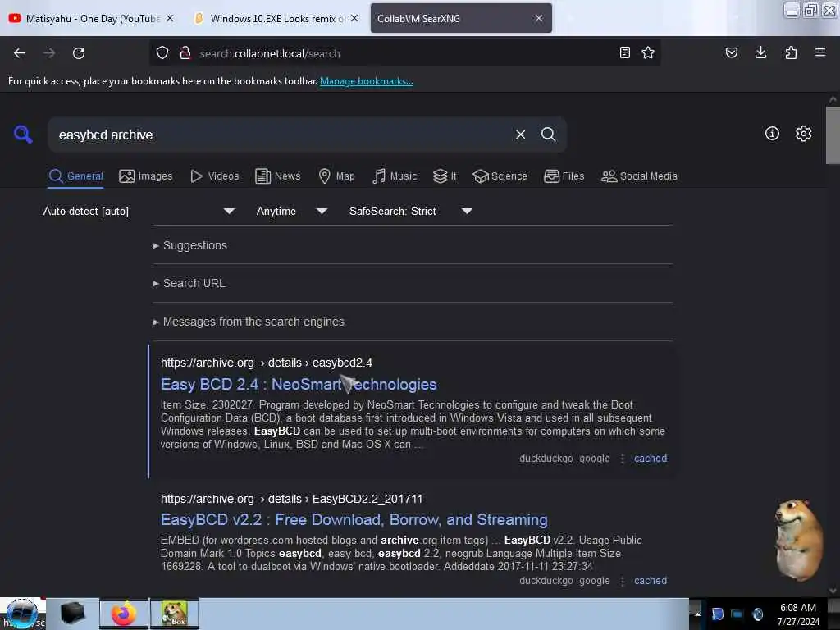Image resolution: width=840 pixels, height=630 pixels.
Task: Select the News search category
Action: [x=277, y=176]
